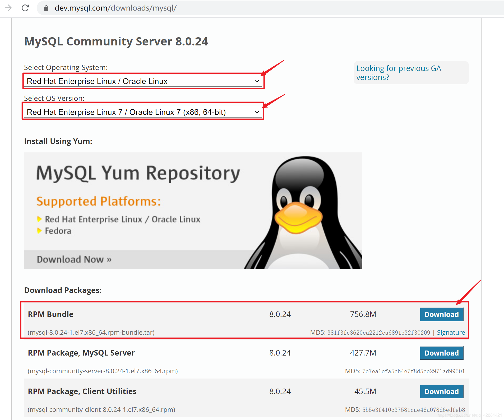Click the 'Download Packages:' heading
The height and width of the screenshot is (420, 504).
pyautogui.click(x=63, y=290)
